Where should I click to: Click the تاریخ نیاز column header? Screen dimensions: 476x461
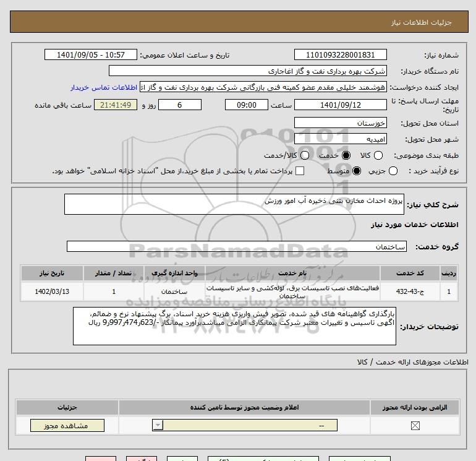[x=52, y=273]
